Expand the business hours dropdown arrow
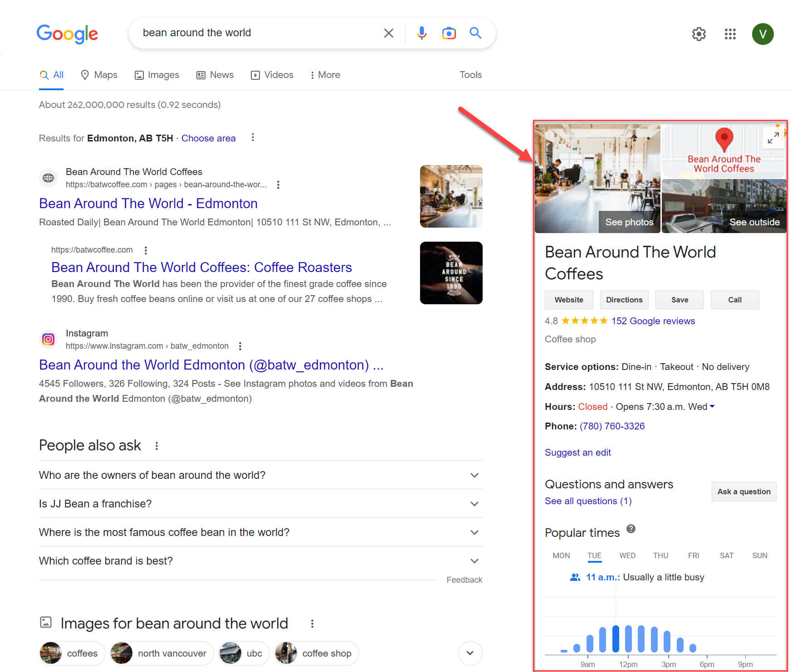The height and width of the screenshot is (672, 792). (712, 406)
